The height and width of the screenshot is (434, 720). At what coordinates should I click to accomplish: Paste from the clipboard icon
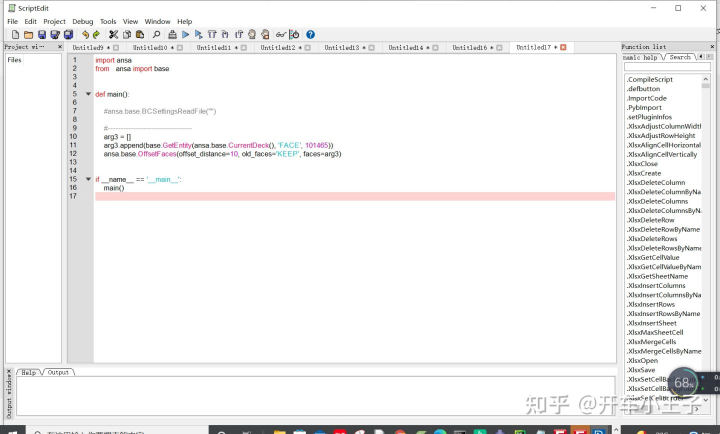click(140, 34)
